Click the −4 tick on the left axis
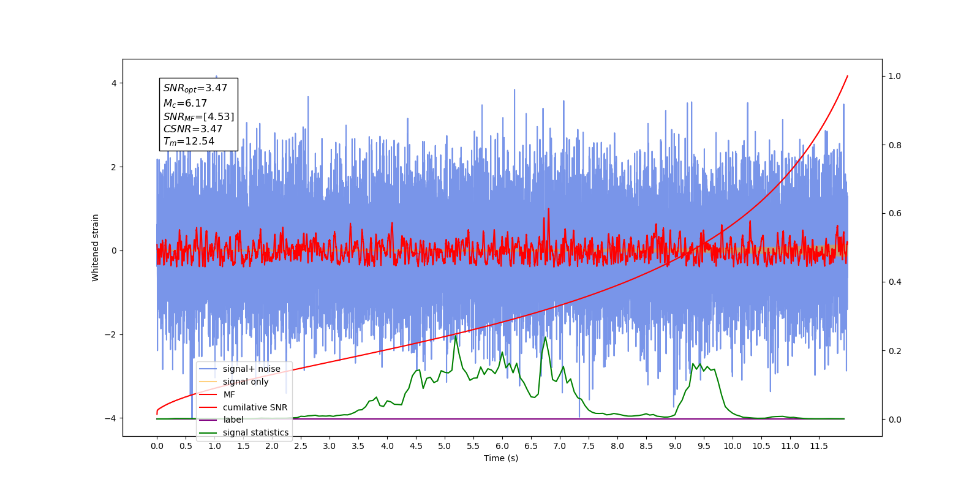The image size is (980, 490). click(x=110, y=418)
